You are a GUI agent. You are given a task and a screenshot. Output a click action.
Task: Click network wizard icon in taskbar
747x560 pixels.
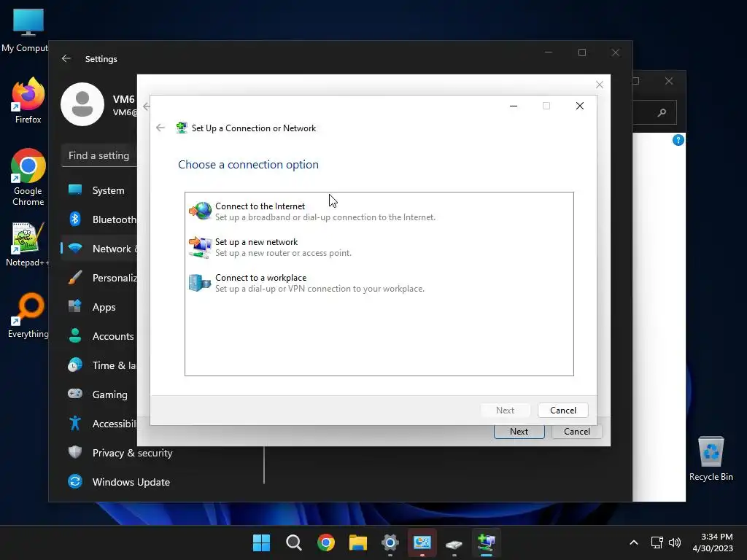pos(487,542)
